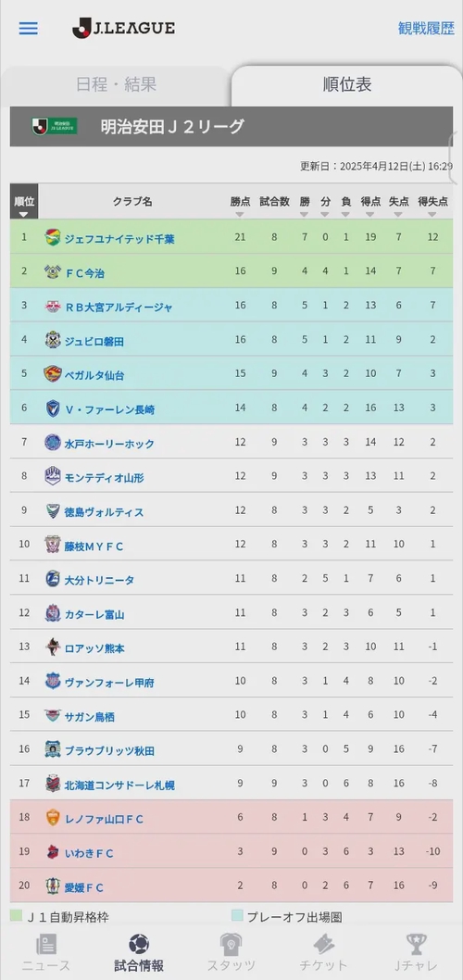Viewport: 463px width, 980px height.
Task: Open スタッツ icon in bottom bar
Action: pyautogui.click(x=231, y=944)
